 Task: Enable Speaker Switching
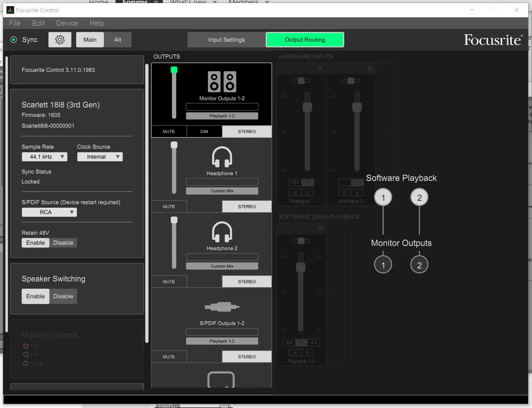coord(36,296)
